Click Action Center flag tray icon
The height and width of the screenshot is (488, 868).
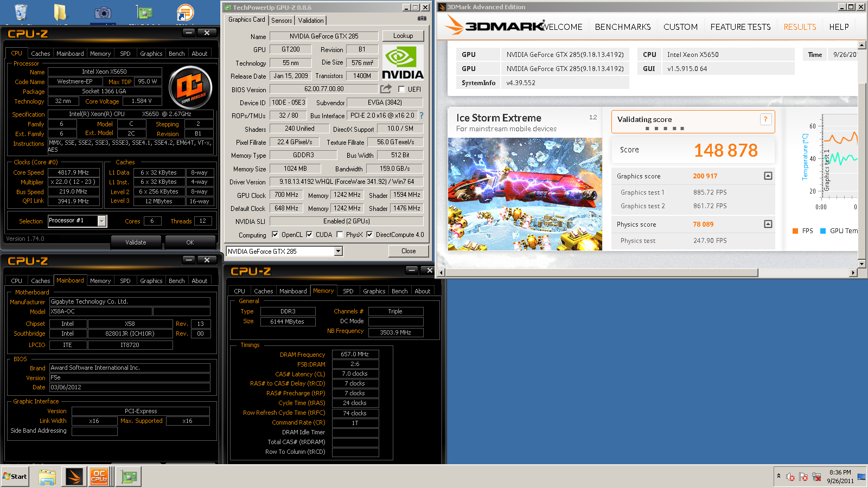point(803,477)
